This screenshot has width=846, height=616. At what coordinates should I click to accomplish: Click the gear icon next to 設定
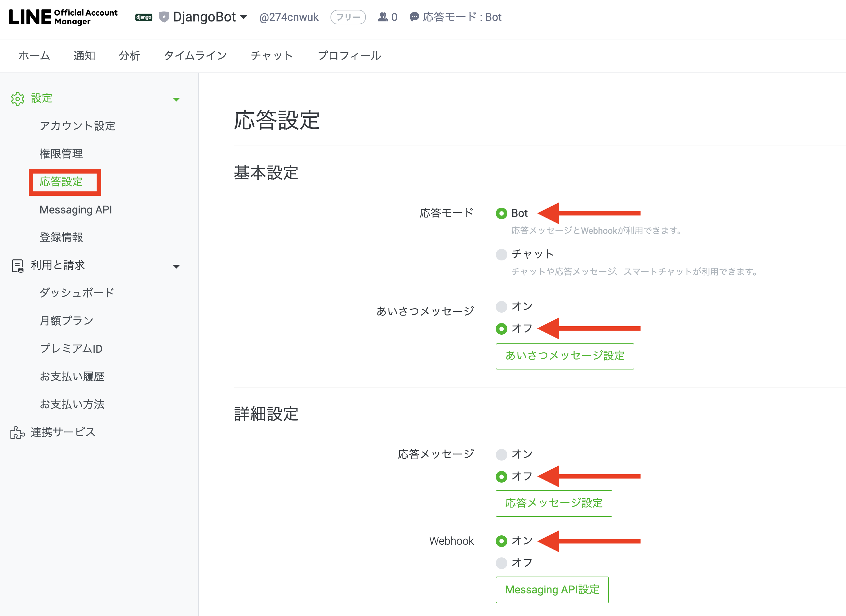point(17,99)
